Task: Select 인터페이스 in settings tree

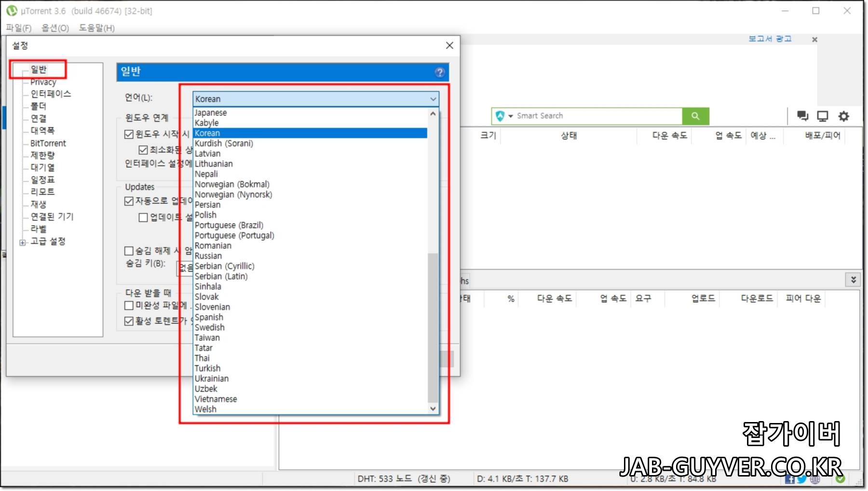Action: click(x=51, y=94)
